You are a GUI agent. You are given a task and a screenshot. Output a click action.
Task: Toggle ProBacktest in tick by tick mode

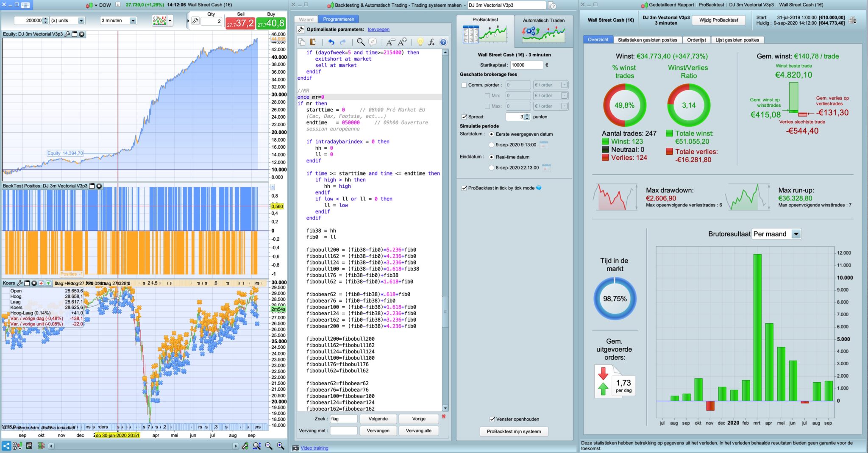(x=464, y=188)
